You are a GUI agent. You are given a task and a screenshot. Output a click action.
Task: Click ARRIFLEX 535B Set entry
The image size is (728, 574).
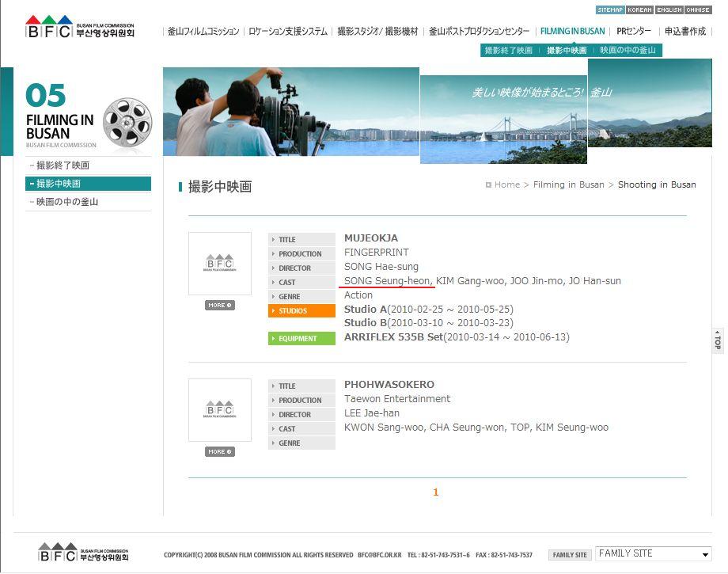point(457,337)
